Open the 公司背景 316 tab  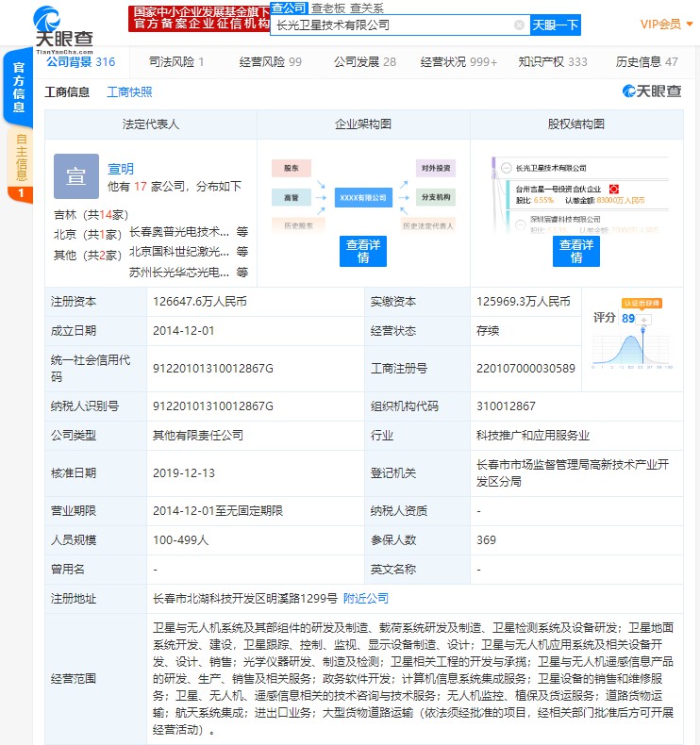point(80,61)
